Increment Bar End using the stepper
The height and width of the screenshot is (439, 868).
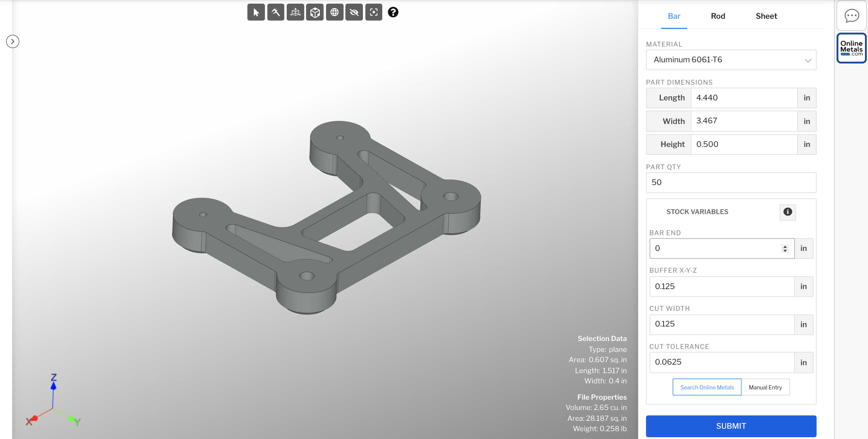[785, 246]
